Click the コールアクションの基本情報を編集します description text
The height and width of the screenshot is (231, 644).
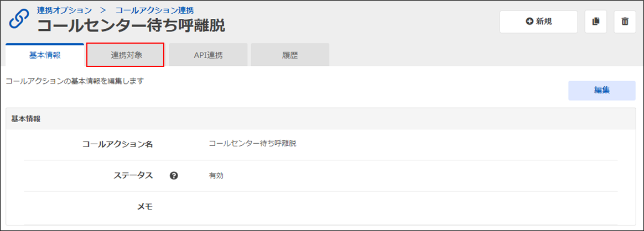(74, 81)
